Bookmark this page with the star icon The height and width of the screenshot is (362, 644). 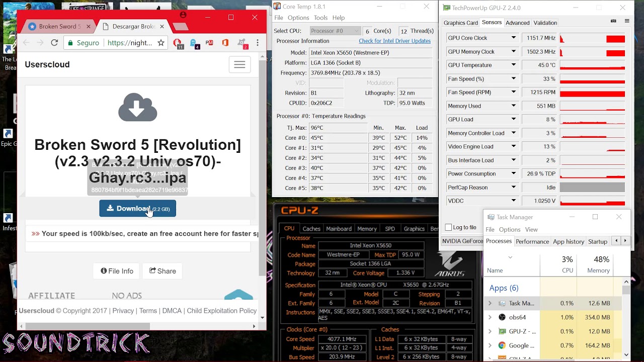pyautogui.click(x=161, y=43)
